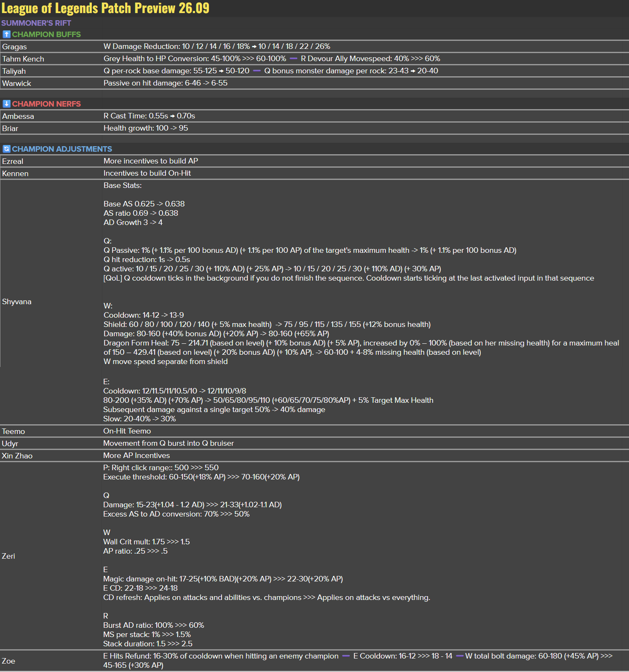
Task: Click Tahm Kench's R Devour Ally Movespeed text
Action: point(371,59)
